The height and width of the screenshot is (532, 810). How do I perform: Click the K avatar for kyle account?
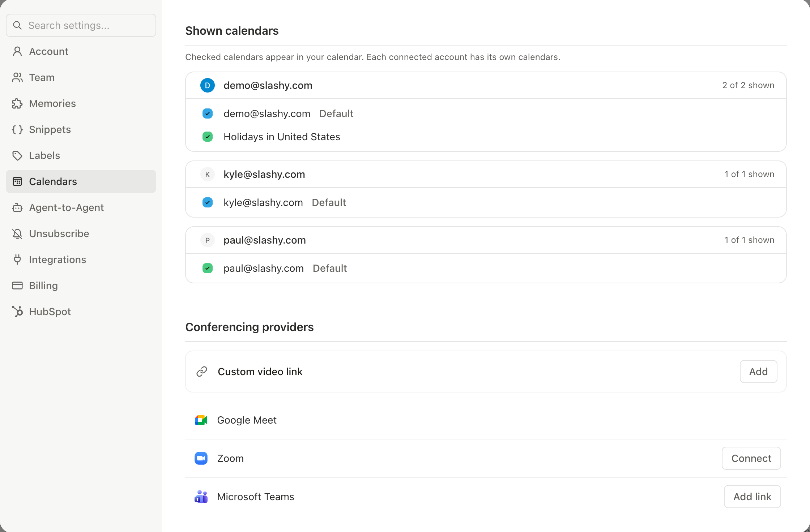coord(208,174)
